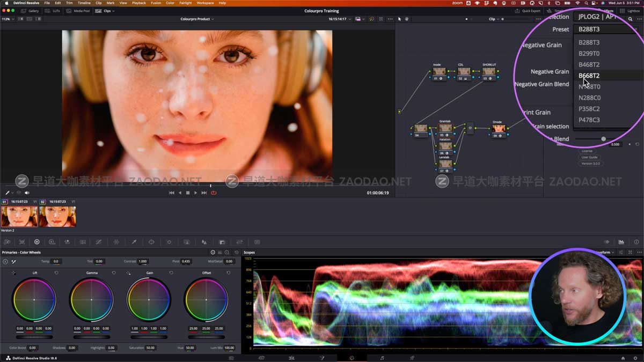Open the Camera Raw palette icon
The height and width of the screenshot is (362, 644).
click(7, 242)
